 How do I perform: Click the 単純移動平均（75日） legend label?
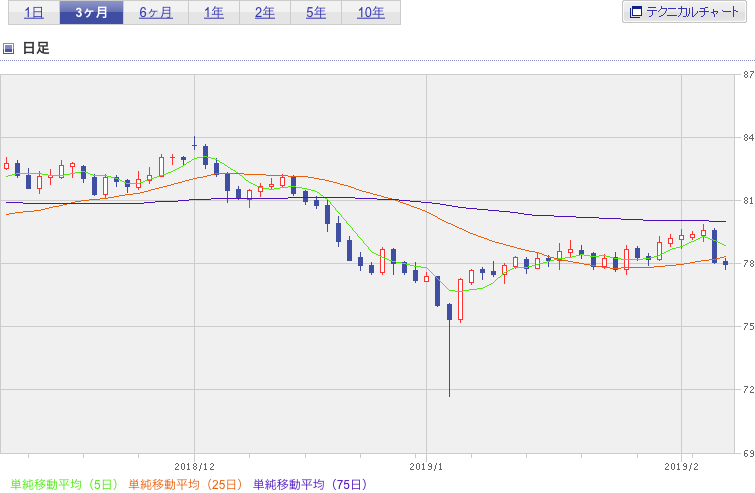pyautogui.click(x=310, y=484)
